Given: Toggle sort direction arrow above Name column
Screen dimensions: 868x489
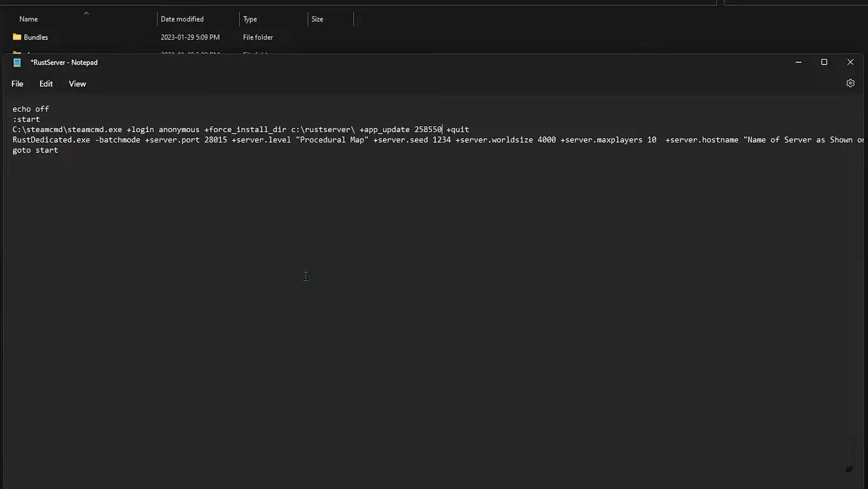Looking at the screenshot, I should [x=86, y=13].
